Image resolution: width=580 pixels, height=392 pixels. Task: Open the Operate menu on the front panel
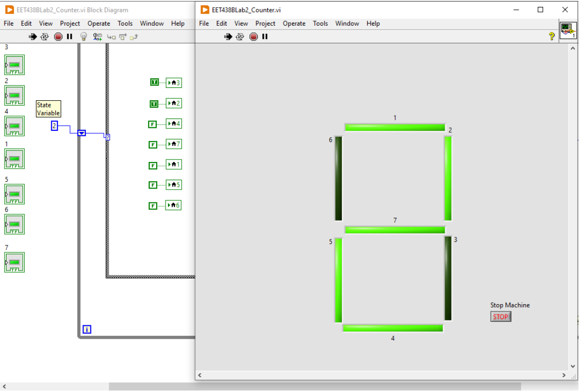pyautogui.click(x=294, y=23)
